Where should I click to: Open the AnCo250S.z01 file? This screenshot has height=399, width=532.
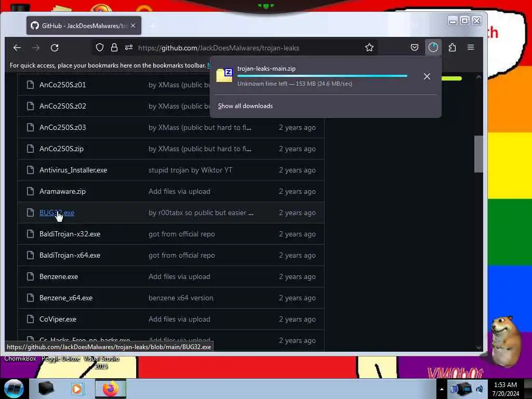[62, 85]
